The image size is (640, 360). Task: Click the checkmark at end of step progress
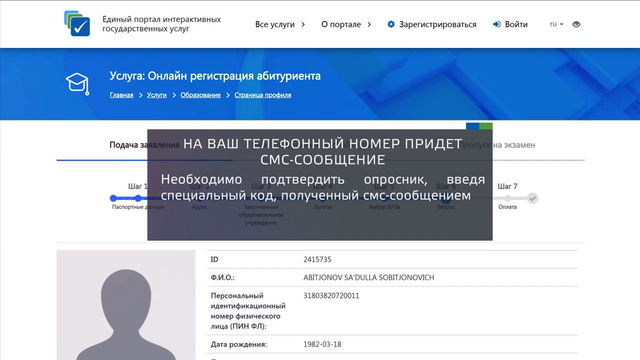[532, 198]
